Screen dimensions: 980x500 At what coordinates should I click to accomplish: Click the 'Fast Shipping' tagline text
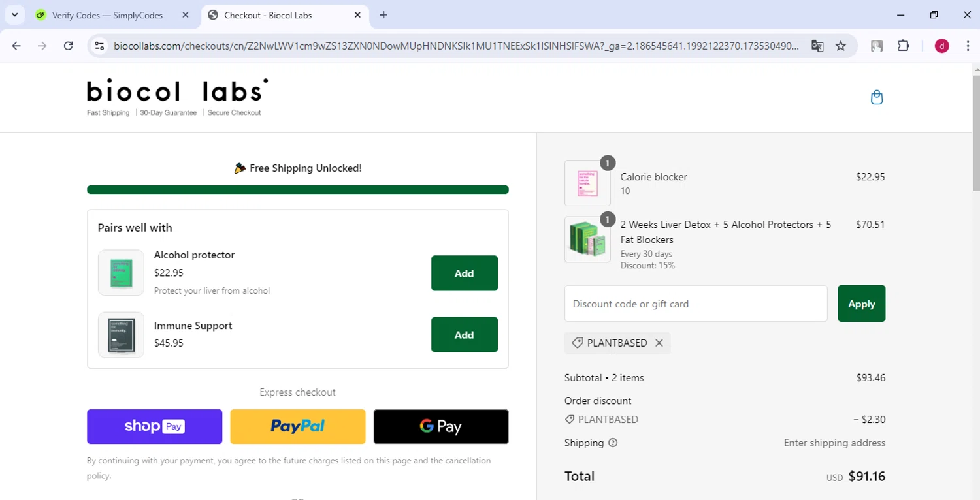(x=108, y=113)
